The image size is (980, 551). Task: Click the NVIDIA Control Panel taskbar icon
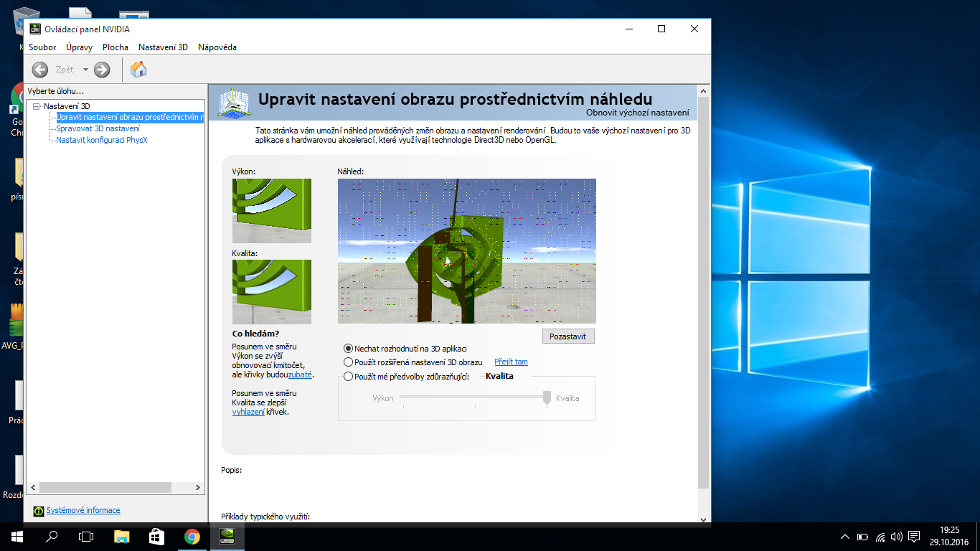click(227, 537)
